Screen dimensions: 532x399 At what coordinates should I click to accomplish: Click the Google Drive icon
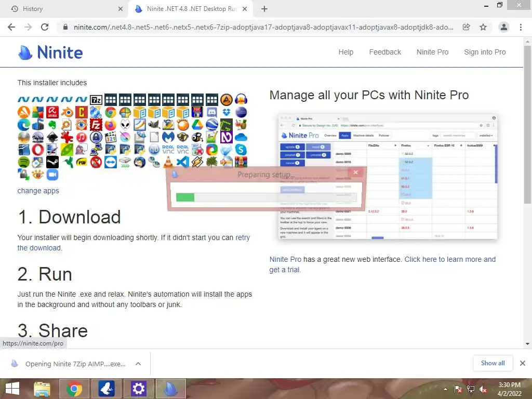[197, 125]
